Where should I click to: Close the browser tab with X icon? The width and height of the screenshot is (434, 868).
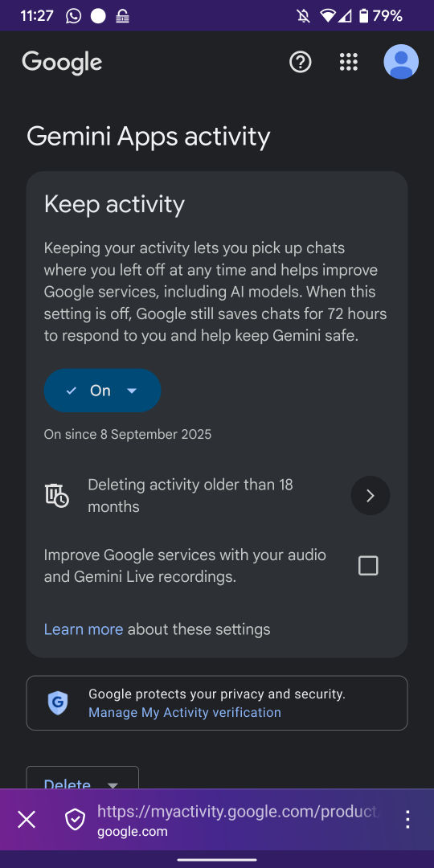click(27, 819)
